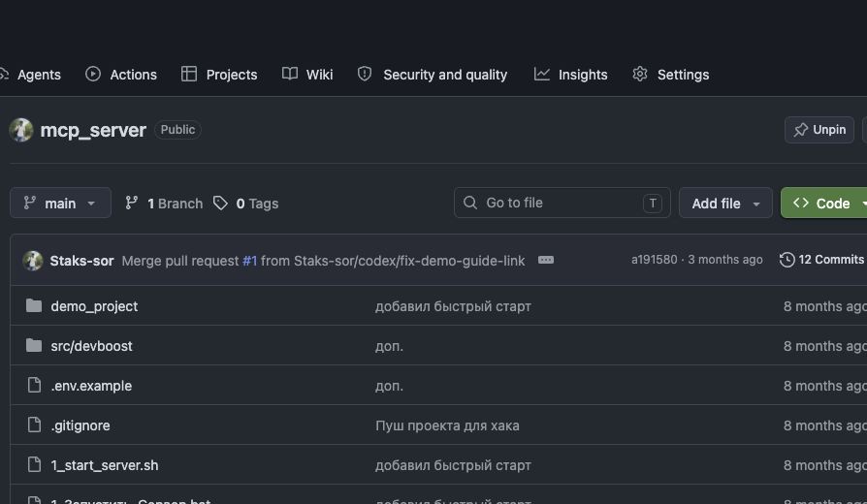Open 1_start_server.sh commit message добавил быстрый старт
The width and height of the screenshot is (867, 504).
click(453, 465)
